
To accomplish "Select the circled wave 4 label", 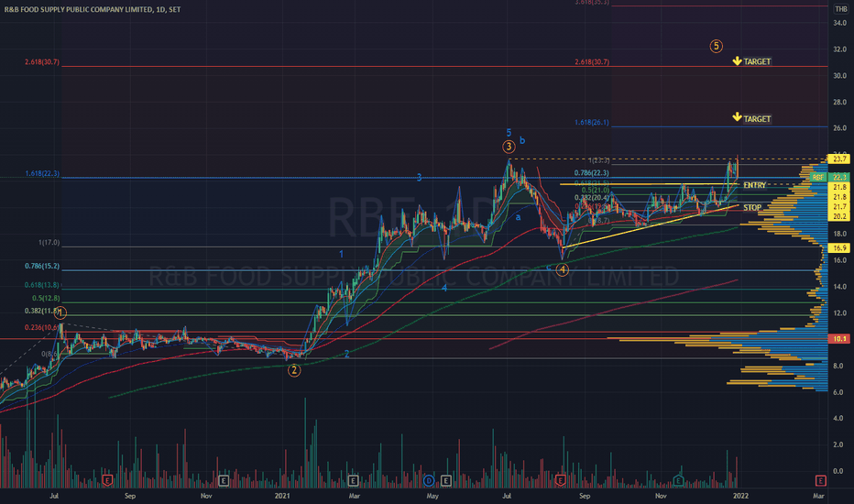I will click(562, 269).
